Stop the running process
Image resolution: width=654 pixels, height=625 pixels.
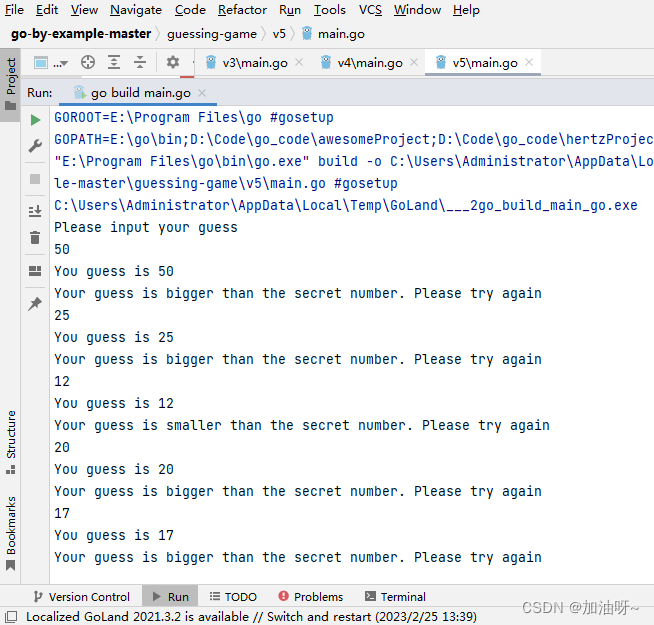click(35, 179)
